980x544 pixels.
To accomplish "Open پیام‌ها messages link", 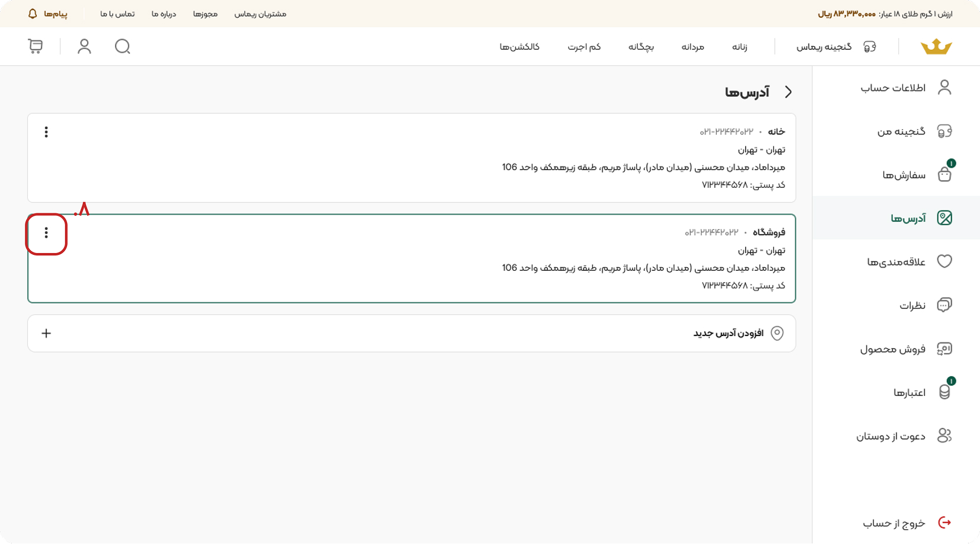I will [x=55, y=14].
